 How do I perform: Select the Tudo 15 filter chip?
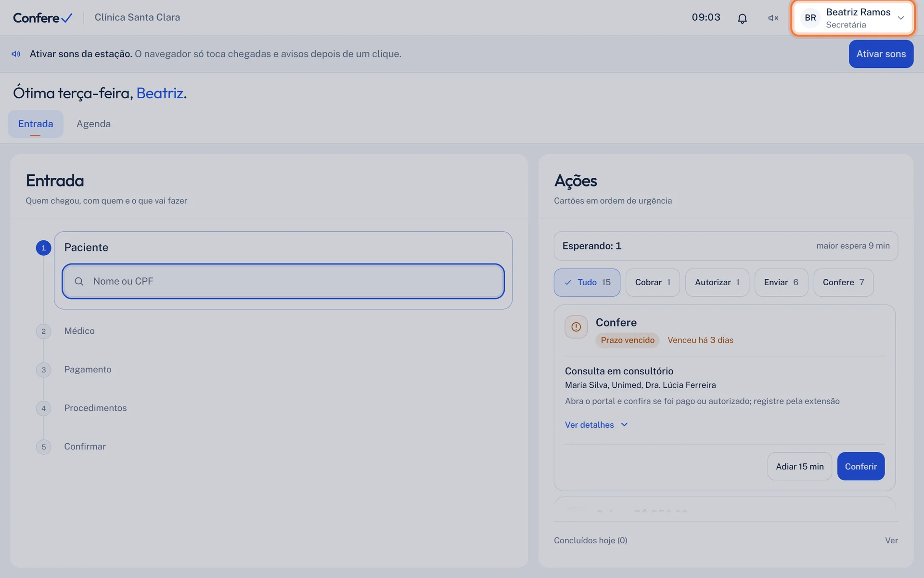[x=587, y=282]
